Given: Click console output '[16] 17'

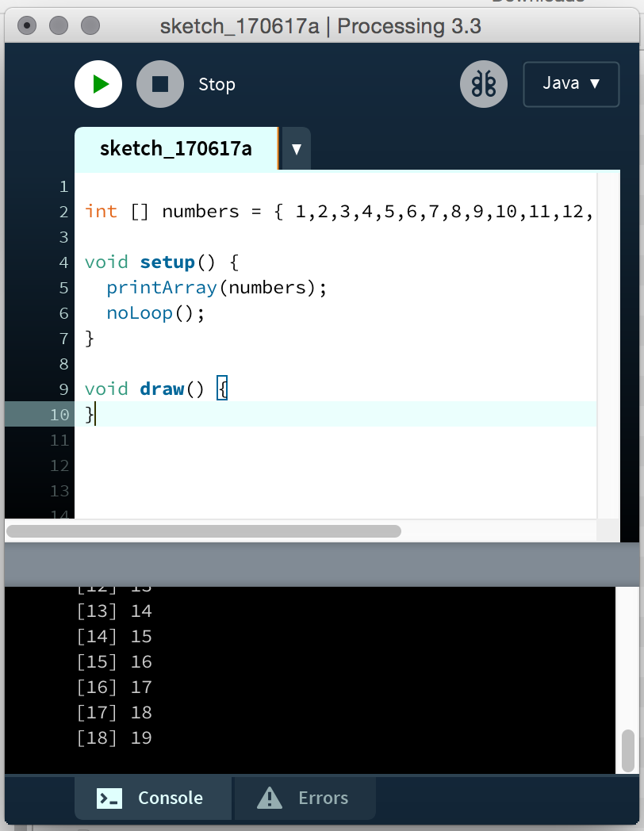Looking at the screenshot, I should (x=114, y=687).
